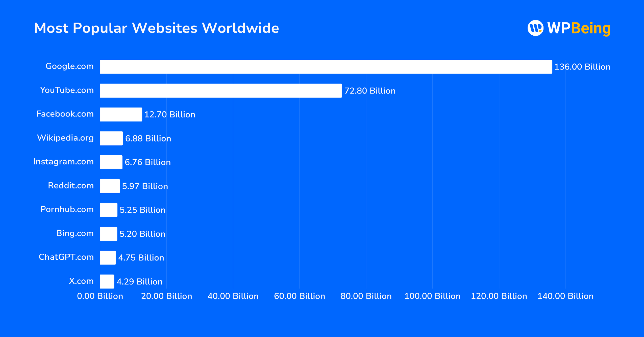Click the 40.00 Billion axis tick

pyautogui.click(x=233, y=296)
